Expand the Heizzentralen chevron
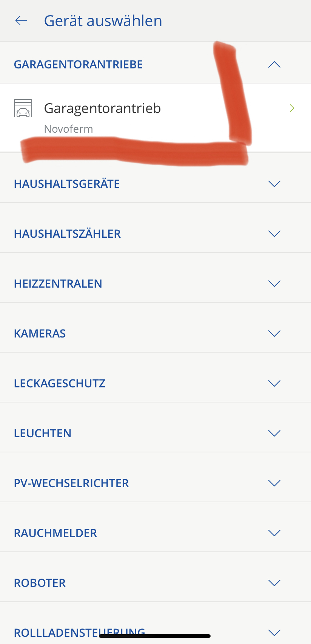Image resolution: width=311 pixels, height=644 pixels. [274, 283]
